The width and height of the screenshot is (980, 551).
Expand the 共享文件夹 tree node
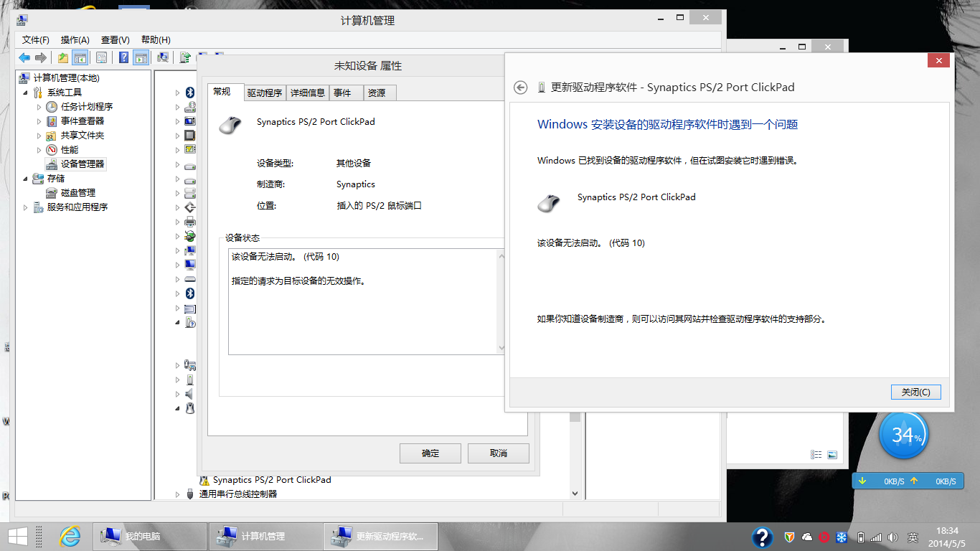pos(39,136)
